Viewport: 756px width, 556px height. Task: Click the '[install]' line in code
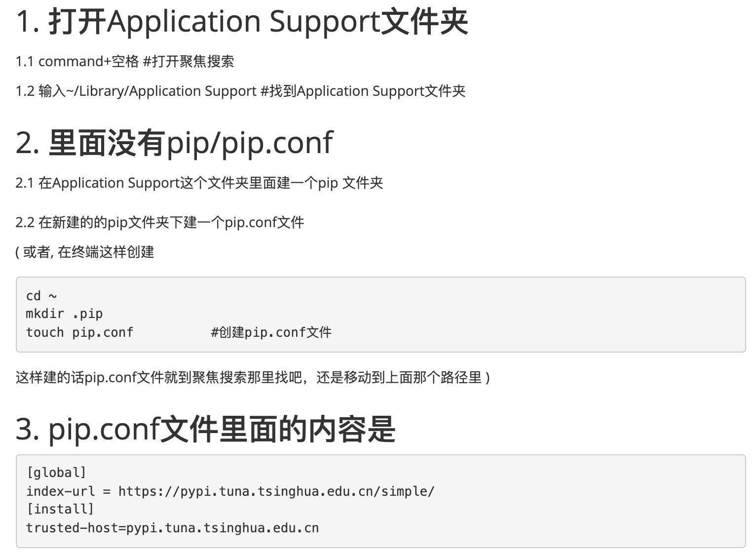pyautogui.click(x=60, y=509)
